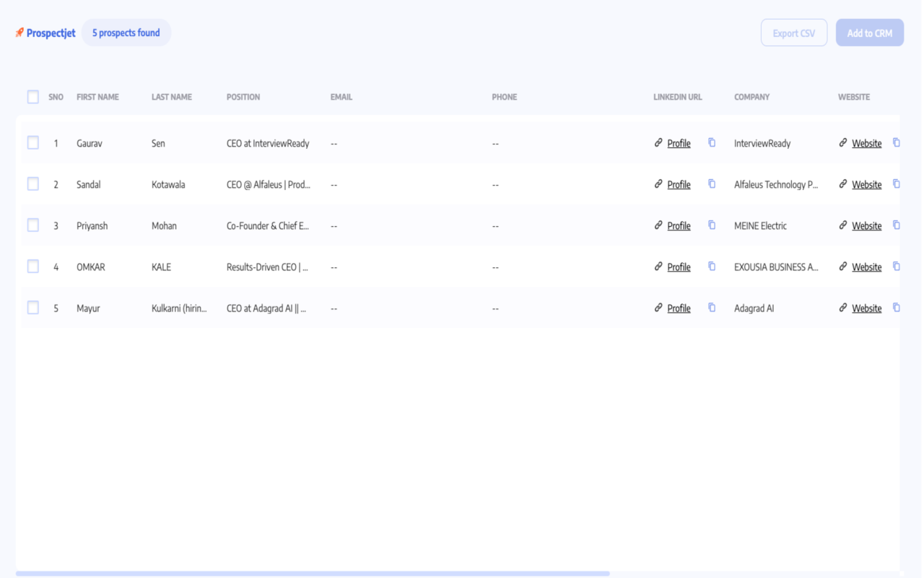The width and height of the screenshot is (924, 578).
Task: Click the LAST NAME column header
Action: pos(172,97)
